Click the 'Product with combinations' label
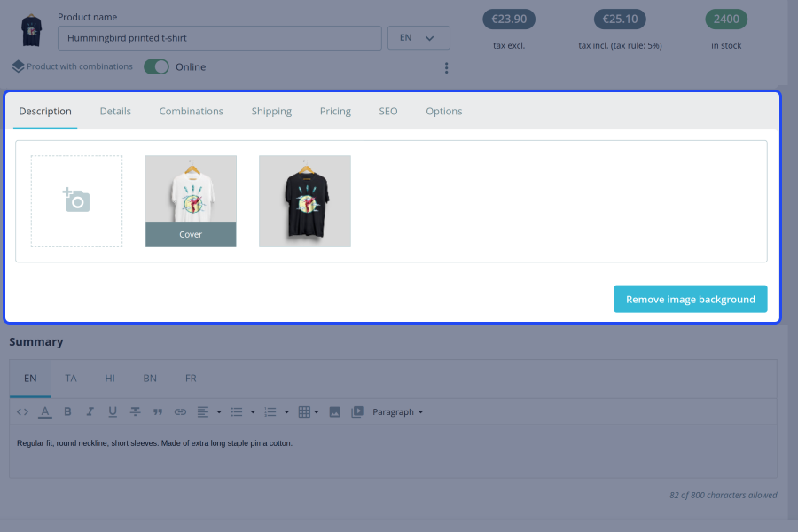This screenshot has height=532, width=798. (80, 66)
